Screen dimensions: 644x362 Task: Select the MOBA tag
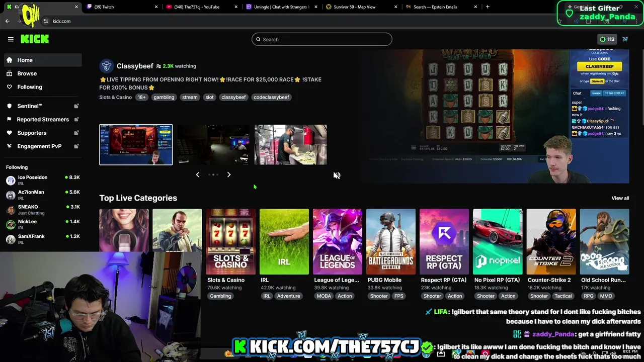click(x=324, y=296)
